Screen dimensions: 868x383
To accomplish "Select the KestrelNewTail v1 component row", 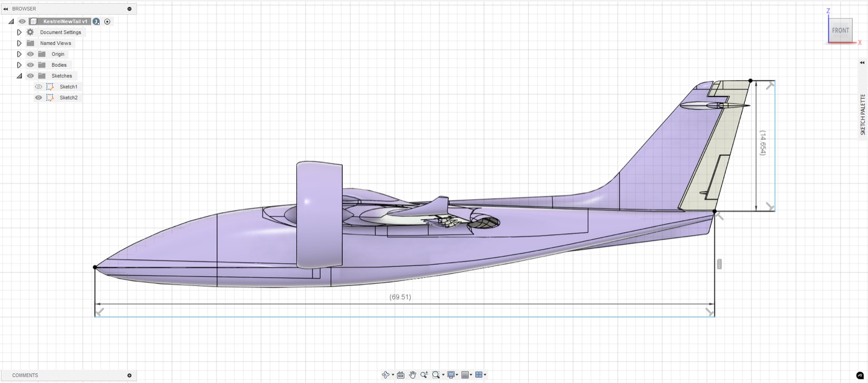I will pos(66,22).
